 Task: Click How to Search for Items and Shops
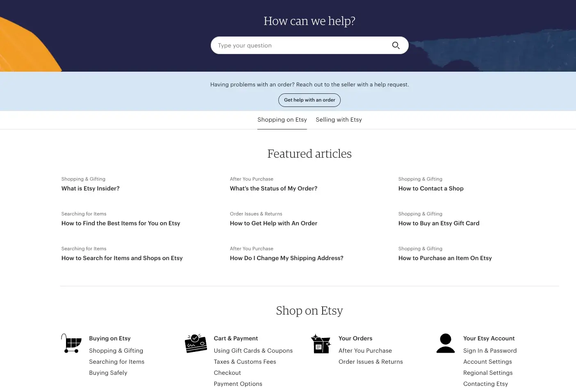122,258
